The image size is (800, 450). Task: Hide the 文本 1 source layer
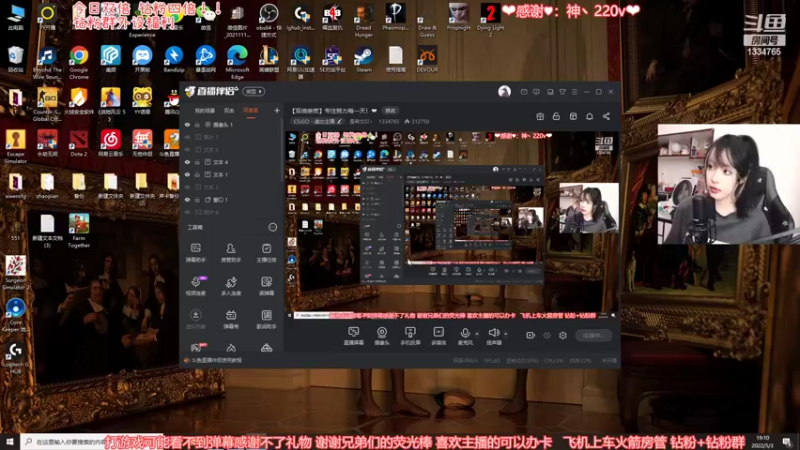(187, 174)
